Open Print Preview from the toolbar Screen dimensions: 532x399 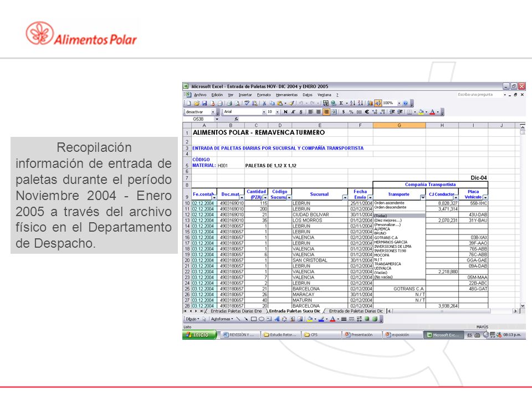click(x=237, y=103)
